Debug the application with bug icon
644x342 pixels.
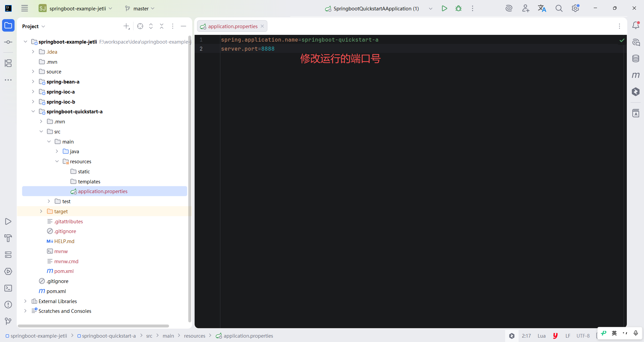coord(459,8)
